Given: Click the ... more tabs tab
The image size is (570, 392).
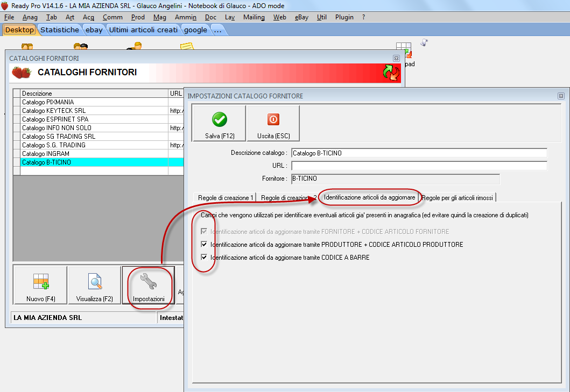Looking at the screenshot, I should click(x=218, y=30).
